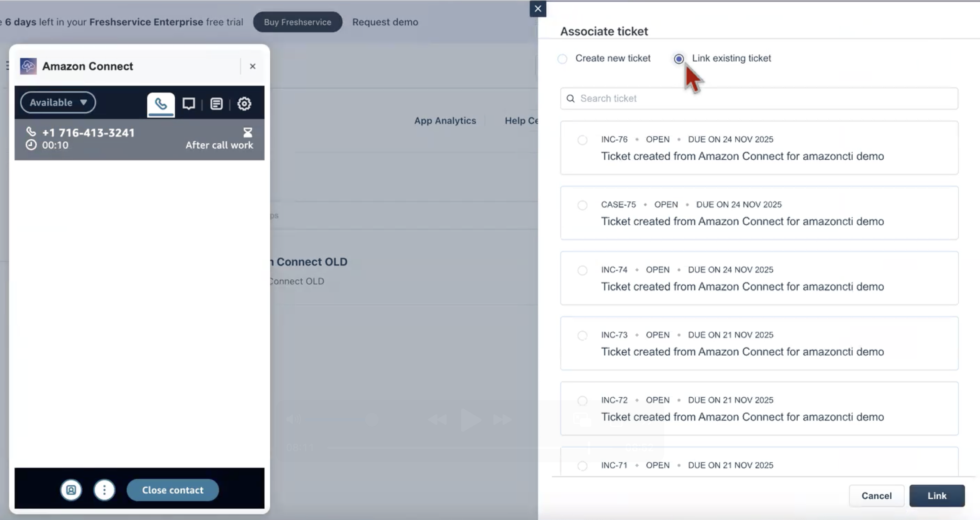Click the Amazon Connect logo icon
The width and height of the screenshot is (980, 520).
pos(28,66)
